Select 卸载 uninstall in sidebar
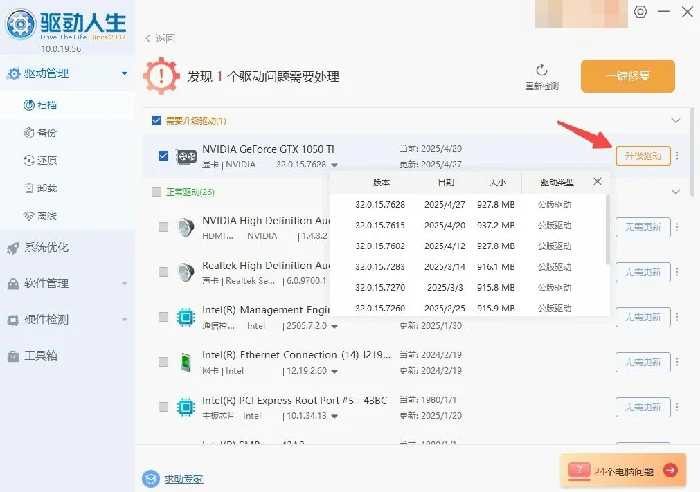The height and width of the screenshot is (492, 700). tap(40, 188)
